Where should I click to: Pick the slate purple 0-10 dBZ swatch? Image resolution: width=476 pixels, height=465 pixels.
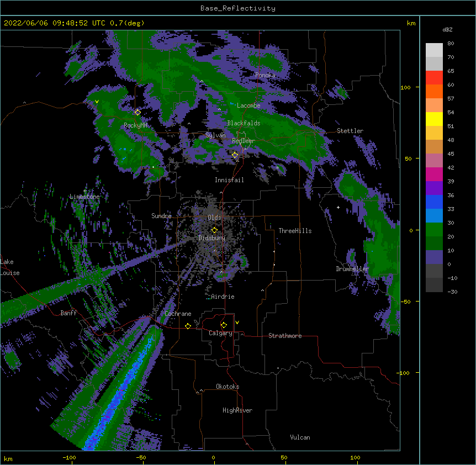[x=434, y=257]
